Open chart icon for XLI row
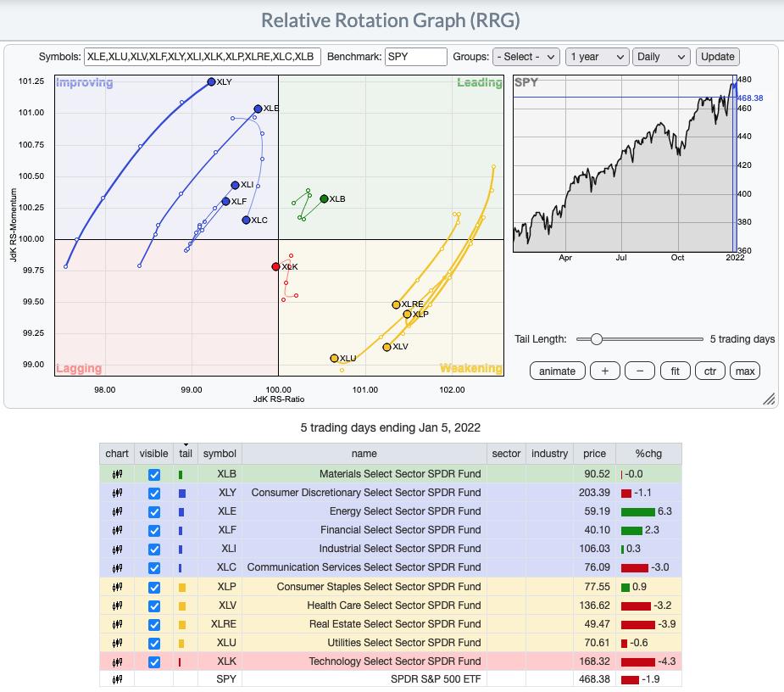The image size is (784, 692). point(117,549)
